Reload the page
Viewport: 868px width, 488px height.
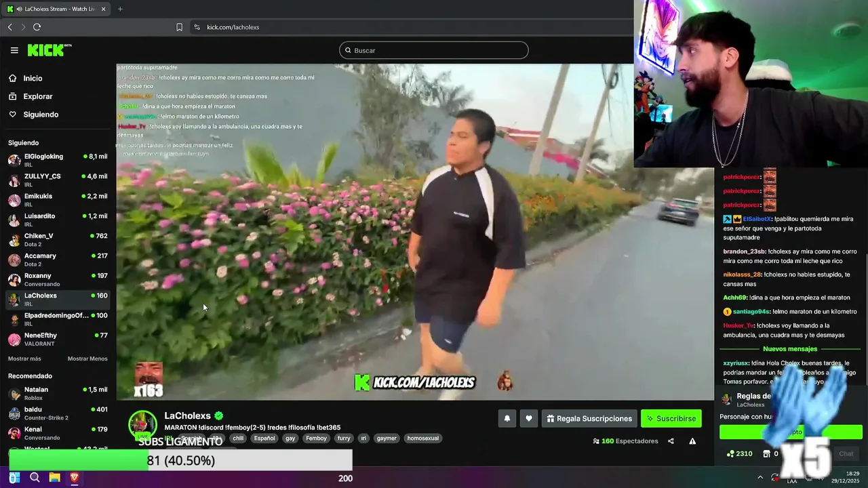tap(37, 27)
